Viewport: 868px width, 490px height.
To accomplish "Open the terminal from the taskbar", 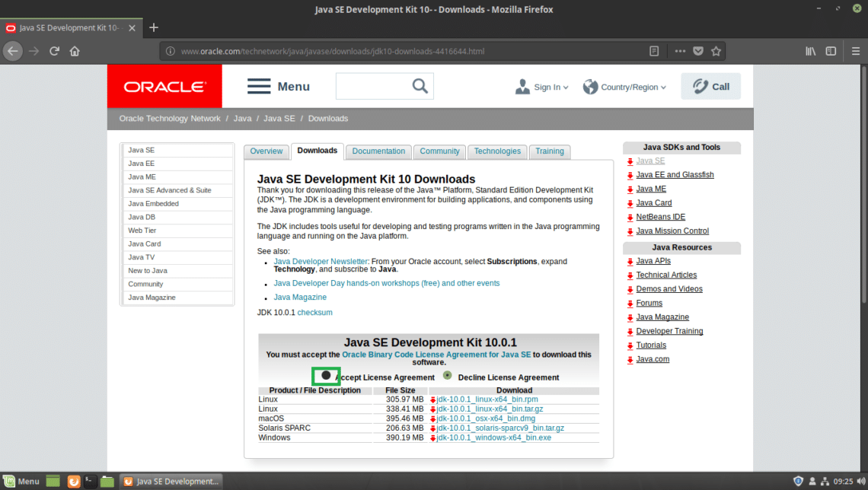I will point(91,482).
